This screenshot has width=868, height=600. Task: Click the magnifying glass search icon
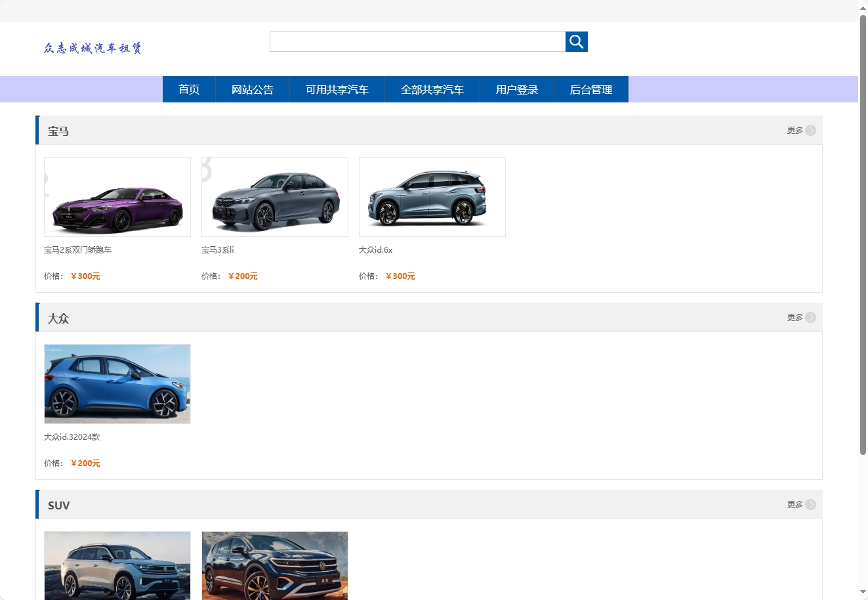pos(575,41)
